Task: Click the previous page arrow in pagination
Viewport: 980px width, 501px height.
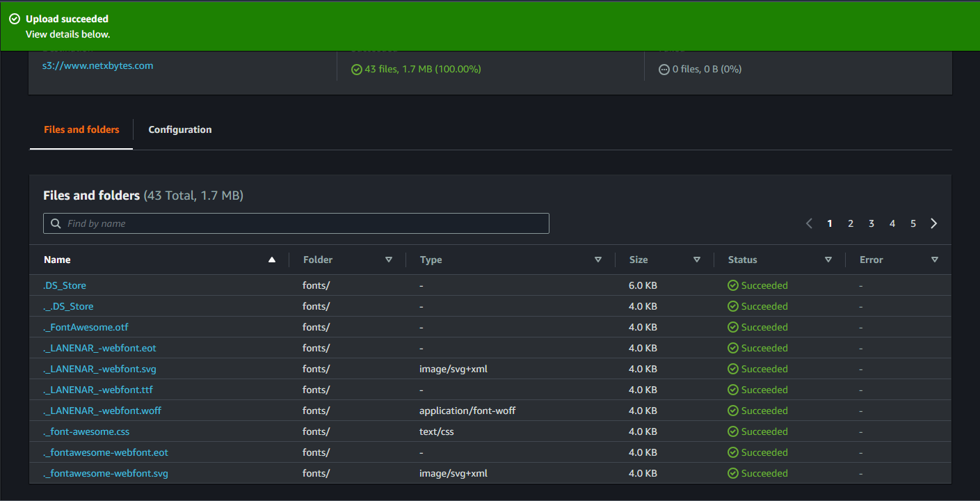Action: pos(809,223)
